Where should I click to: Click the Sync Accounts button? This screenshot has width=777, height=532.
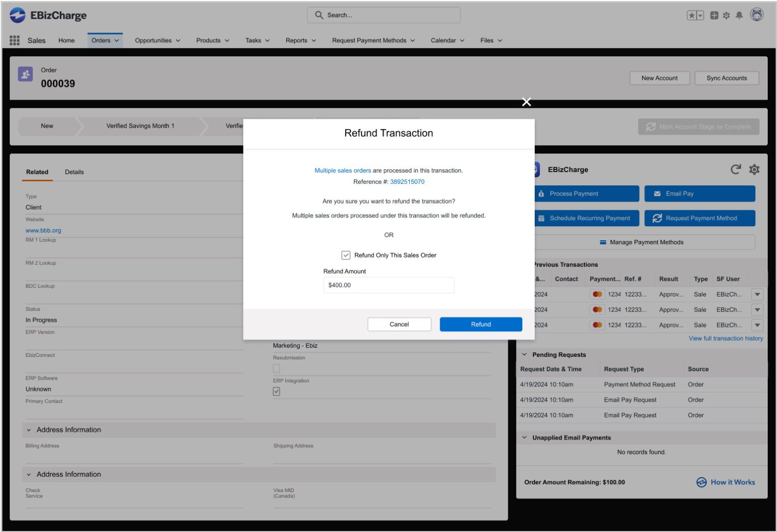pyautogui.click(x=727, y=78)
